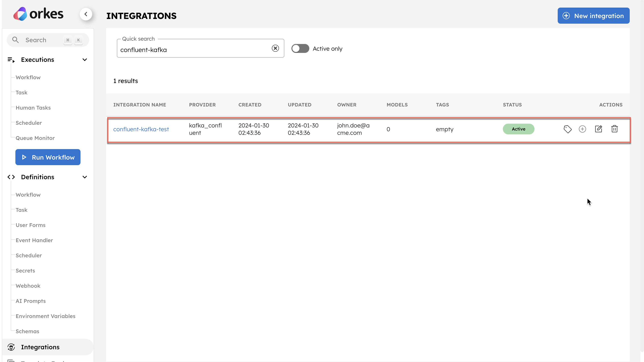The height and width of the screenshot is (362, 644).
Task: Collapse the Executions section chevron
Action: pos(85,60)
